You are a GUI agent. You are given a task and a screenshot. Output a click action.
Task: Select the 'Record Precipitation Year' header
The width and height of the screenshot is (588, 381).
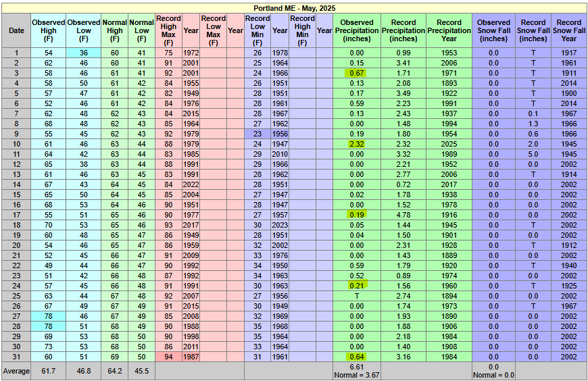[449, 30]
